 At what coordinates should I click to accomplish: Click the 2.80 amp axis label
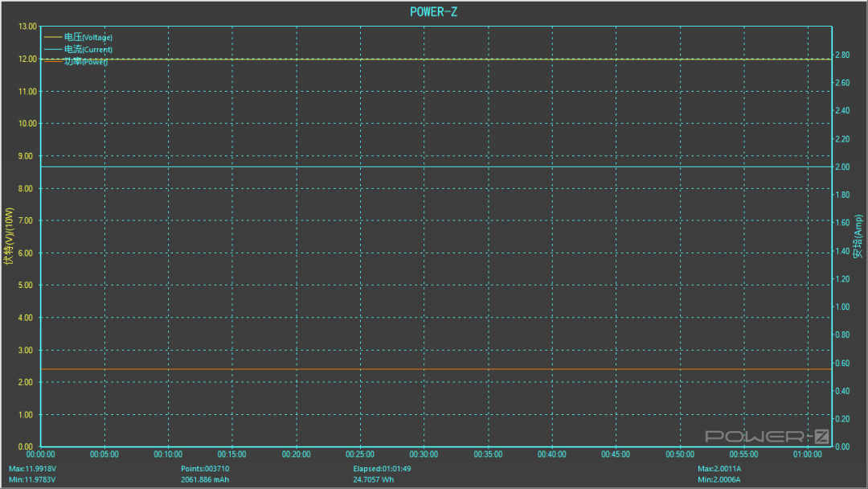pos(842,55)
